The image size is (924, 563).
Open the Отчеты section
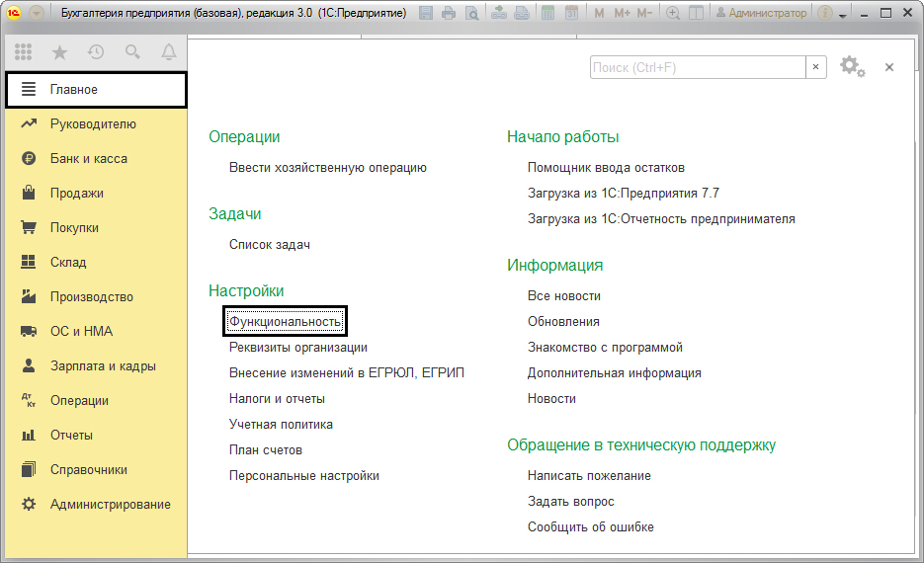click(x=96, y=436)
